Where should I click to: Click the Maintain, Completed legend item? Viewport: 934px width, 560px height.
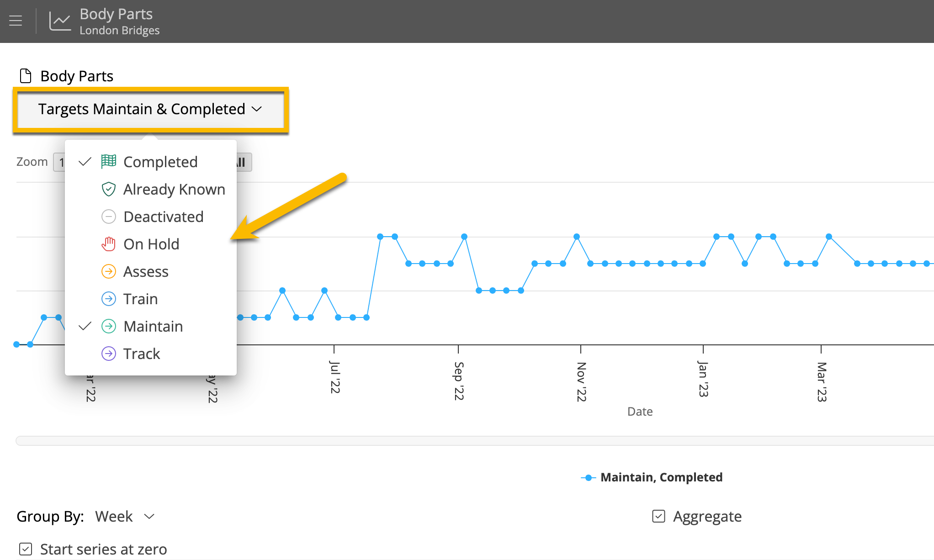tap(653, 477)
